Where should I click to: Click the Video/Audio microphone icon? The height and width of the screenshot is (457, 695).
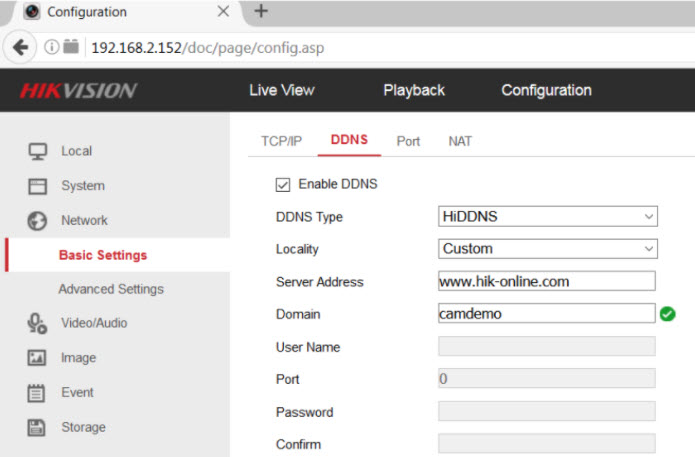[38, 323]
